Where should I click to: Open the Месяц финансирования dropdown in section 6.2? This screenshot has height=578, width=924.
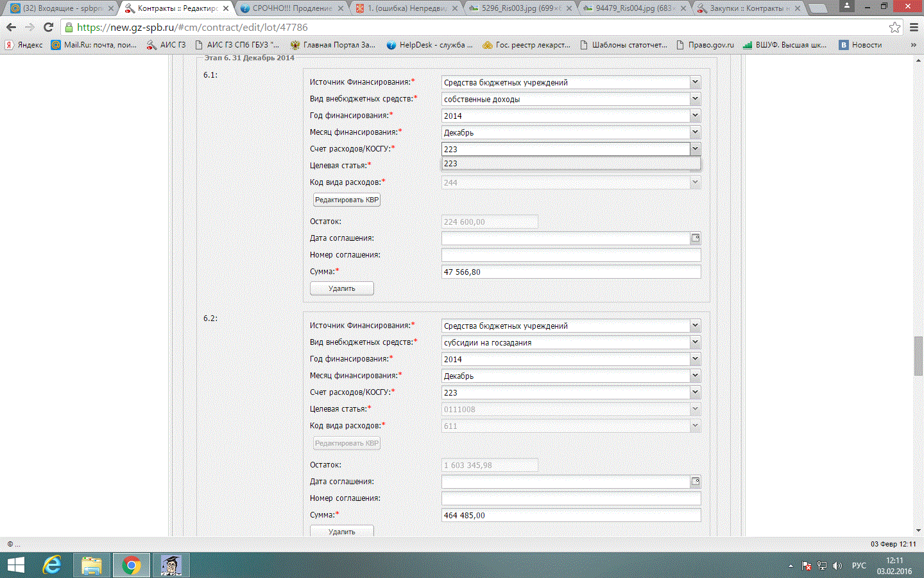click(x=695, y=376)
